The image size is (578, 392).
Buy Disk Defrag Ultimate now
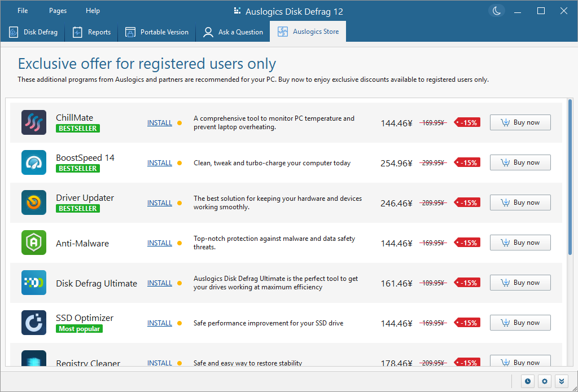point(520,283)
